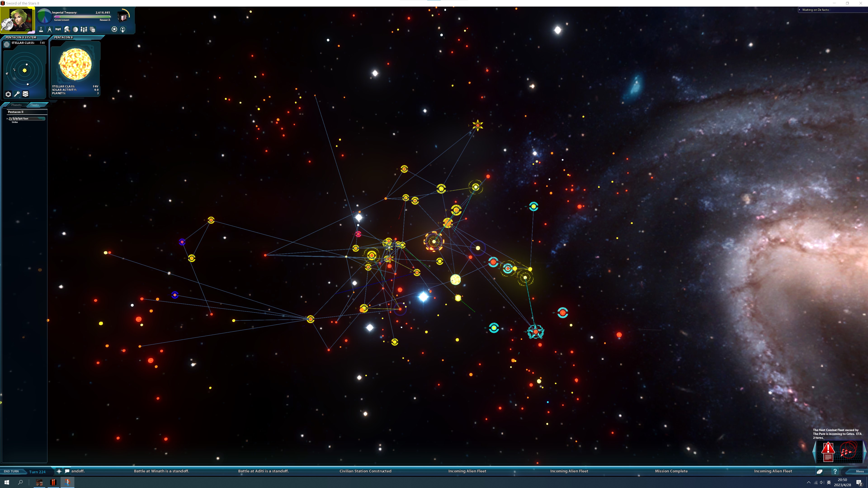Image resolution: width=868 pixels, height=488 pixels.
Task: Open the Research screen flask icon
Action: [41, 29]
